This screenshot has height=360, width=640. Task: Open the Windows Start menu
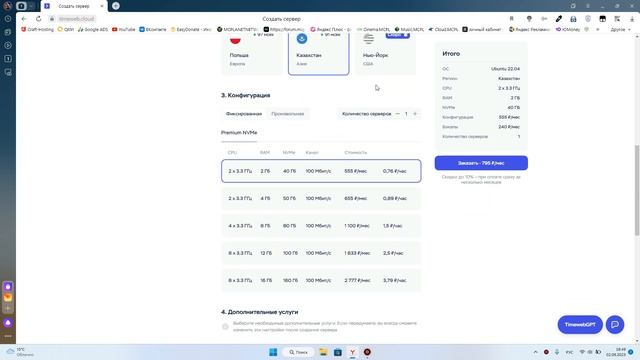273,352
